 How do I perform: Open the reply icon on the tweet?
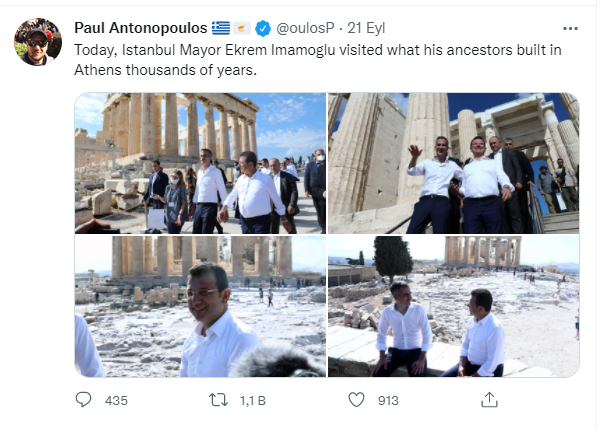[x=85, y=400]
